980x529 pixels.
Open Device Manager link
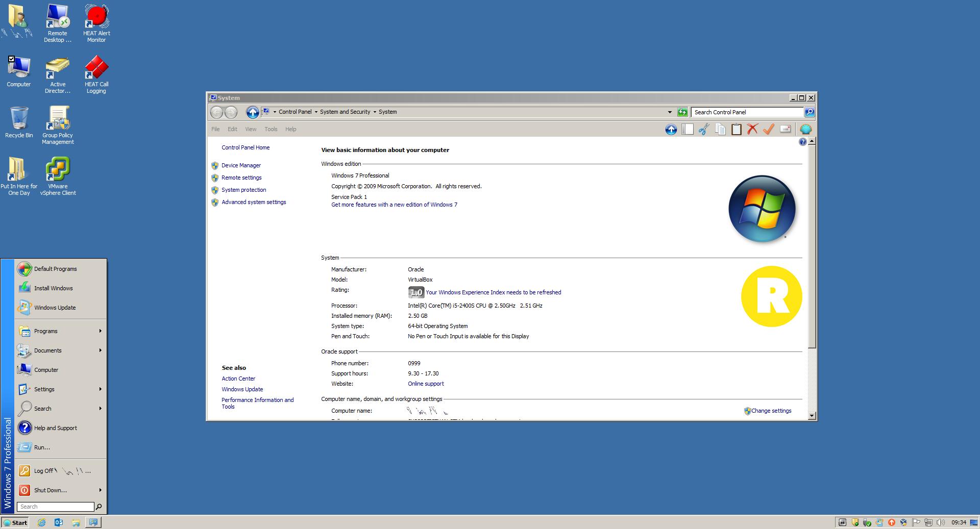tap(241, 166)
